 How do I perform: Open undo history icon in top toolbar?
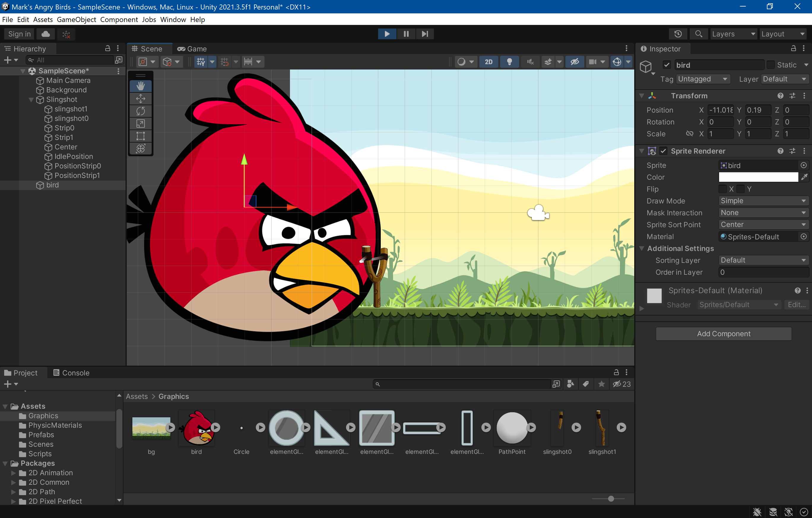678,34
